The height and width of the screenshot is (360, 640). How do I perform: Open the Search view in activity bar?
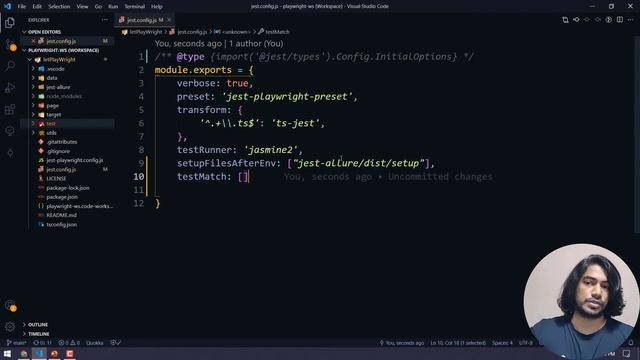pyautogui.click(x=10, y=66)
